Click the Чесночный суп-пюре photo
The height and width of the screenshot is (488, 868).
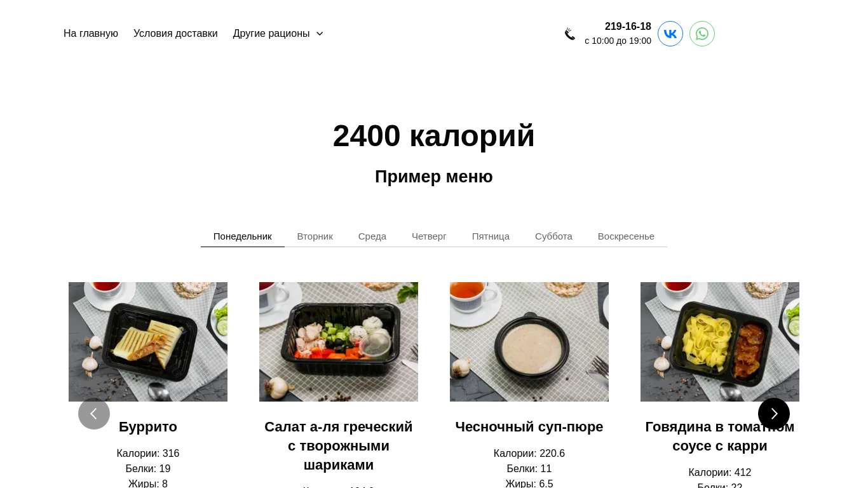529,342
